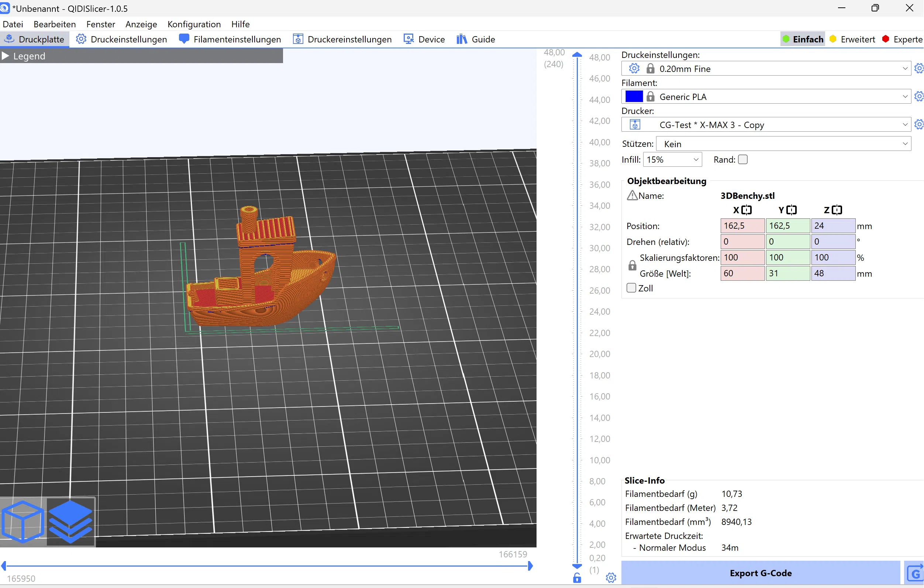Click Position X input field

(x=742, y=226)
